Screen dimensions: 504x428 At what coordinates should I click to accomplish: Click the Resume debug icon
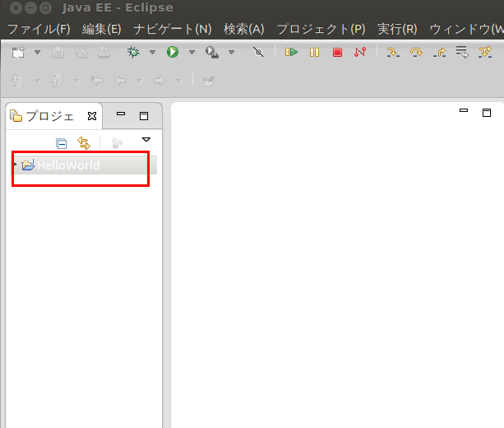[x=291, y=52]
